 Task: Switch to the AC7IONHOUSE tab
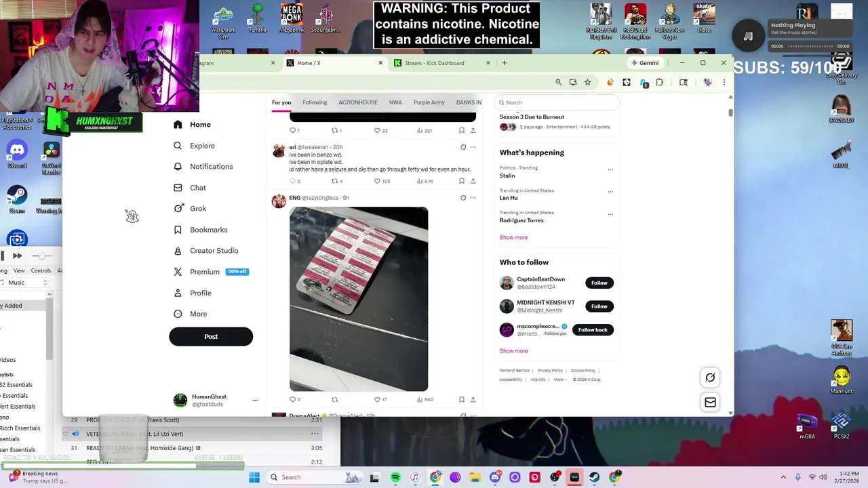358,102
